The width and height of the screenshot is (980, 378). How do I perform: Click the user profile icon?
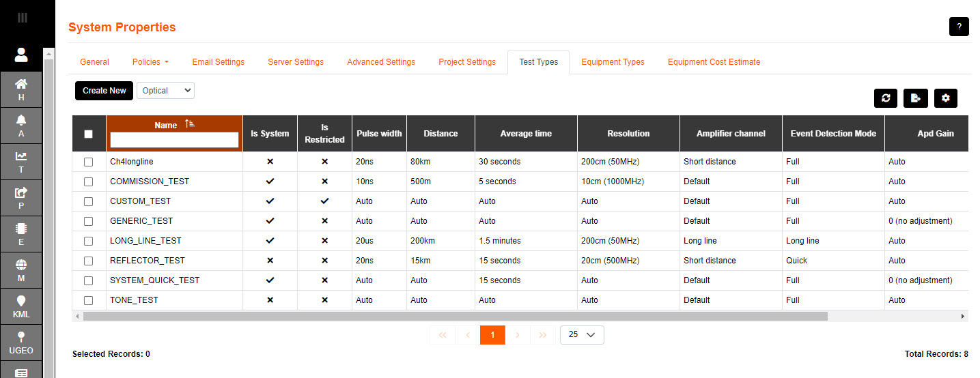(21, 55)
